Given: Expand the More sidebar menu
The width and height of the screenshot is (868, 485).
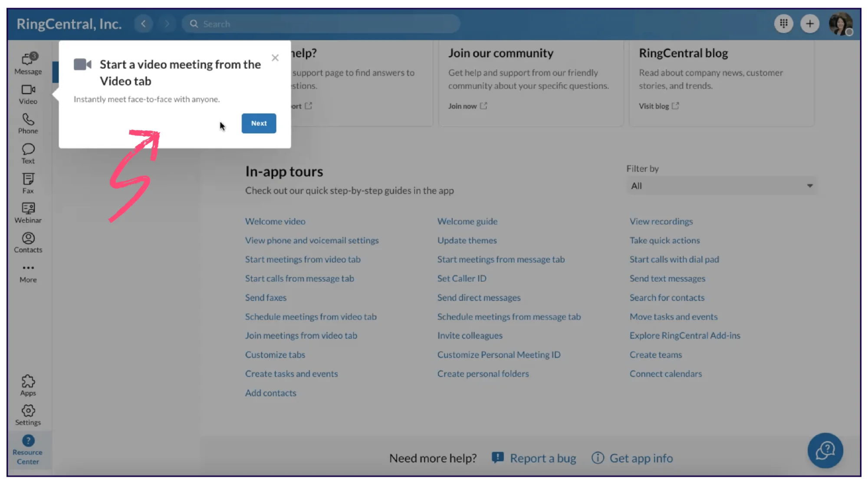Looking at the screenshot, I should click(28, 272).
